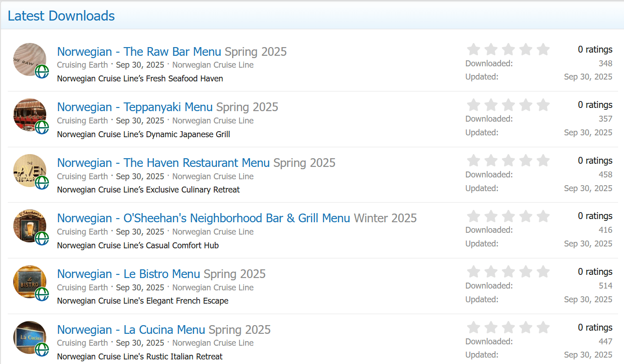Open Norwegian Cruise Line category under Raw Bar Menu
The width and height of the screenshot is (624, 364).
213,65
